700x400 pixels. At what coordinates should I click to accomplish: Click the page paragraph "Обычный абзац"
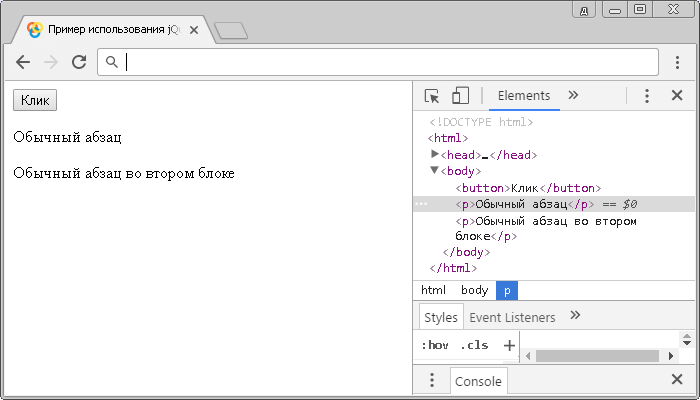point(67,137)
